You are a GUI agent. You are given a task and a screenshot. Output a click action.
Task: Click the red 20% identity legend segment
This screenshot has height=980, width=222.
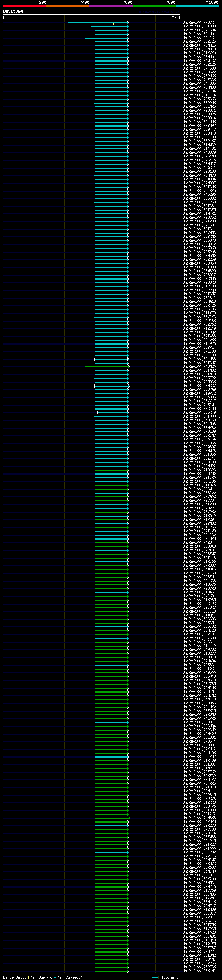tap(25, 6)
